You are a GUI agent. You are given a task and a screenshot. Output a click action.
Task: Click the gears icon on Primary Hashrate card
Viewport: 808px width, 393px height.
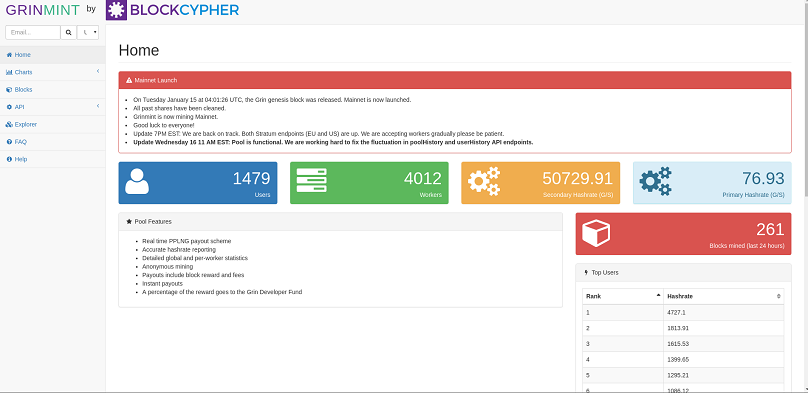(655, 181)
